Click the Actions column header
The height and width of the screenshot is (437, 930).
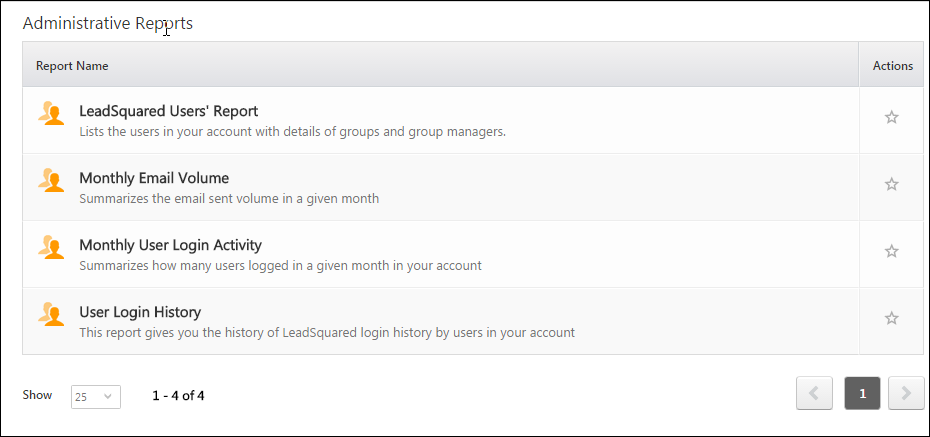click(x=892, y=66)
